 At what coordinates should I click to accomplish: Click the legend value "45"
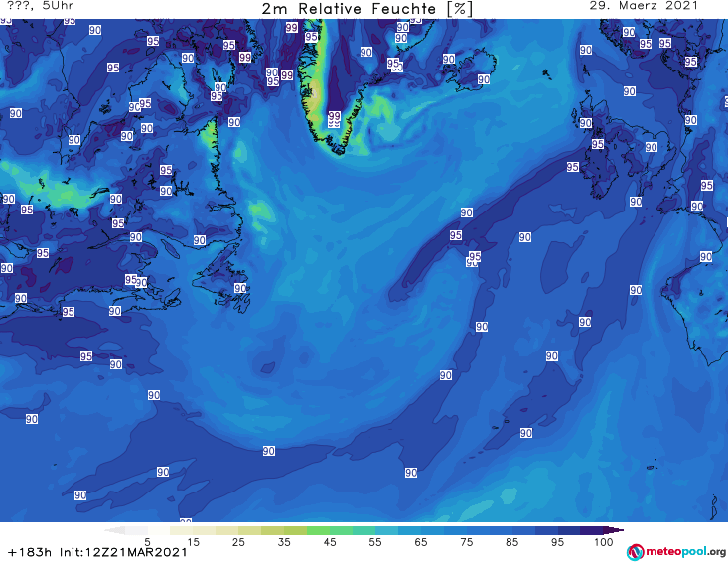[x=330, y=542]
